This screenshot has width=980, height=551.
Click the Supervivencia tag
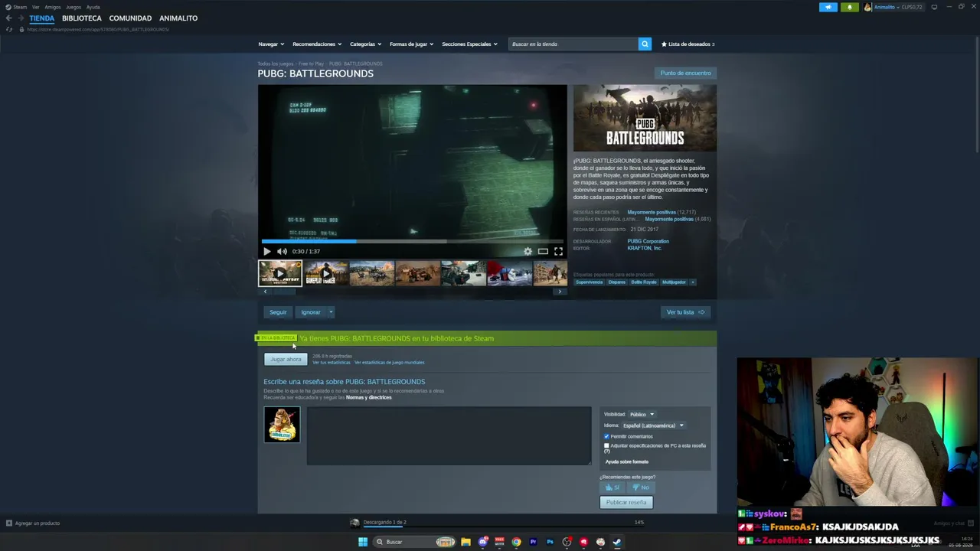coord(590,282)
